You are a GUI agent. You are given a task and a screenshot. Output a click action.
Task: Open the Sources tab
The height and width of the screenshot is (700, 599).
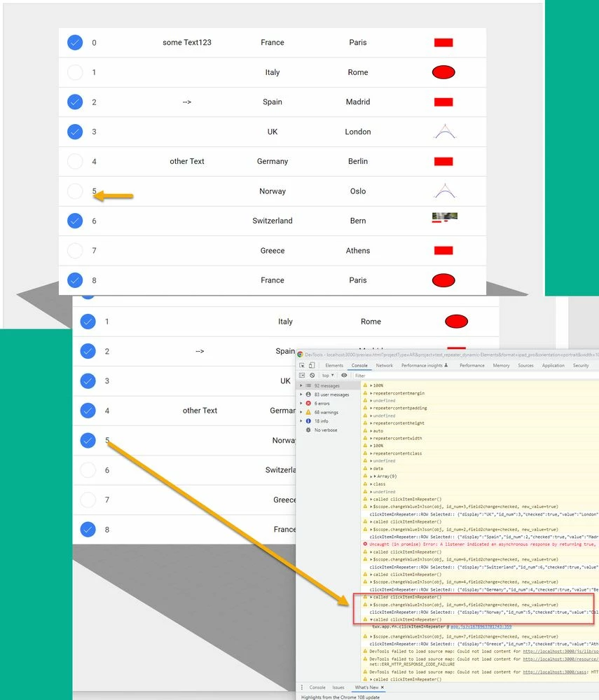click(526, 365)
